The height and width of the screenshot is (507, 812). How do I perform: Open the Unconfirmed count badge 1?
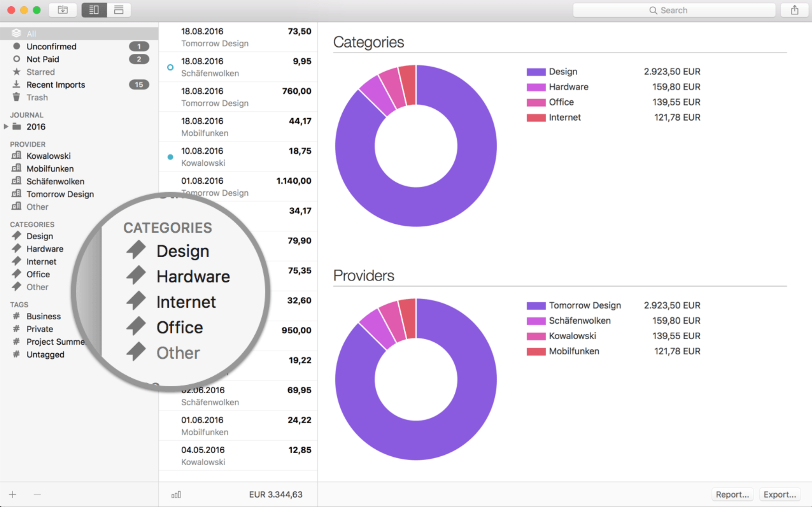[139, 46]
